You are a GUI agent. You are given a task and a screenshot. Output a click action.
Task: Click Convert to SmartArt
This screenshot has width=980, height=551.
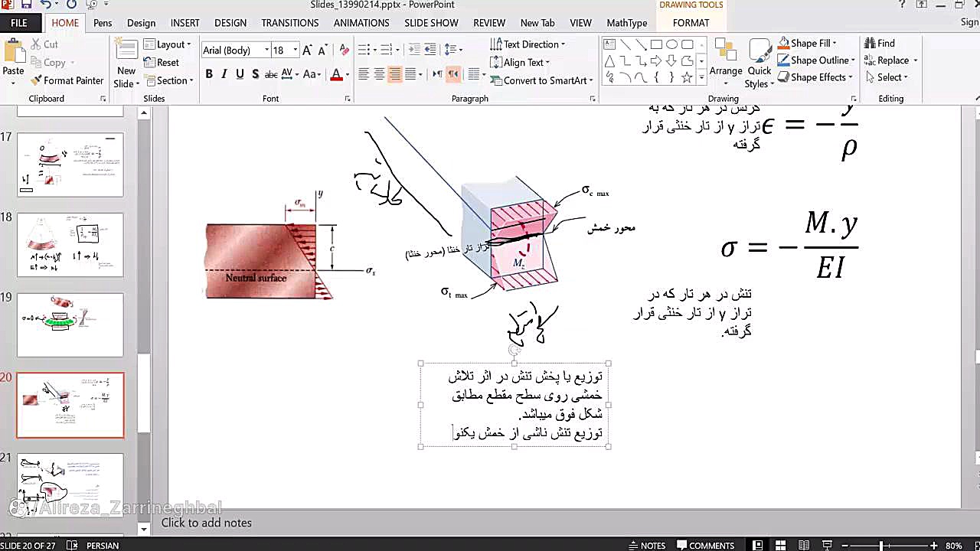(x=541, y=80)
